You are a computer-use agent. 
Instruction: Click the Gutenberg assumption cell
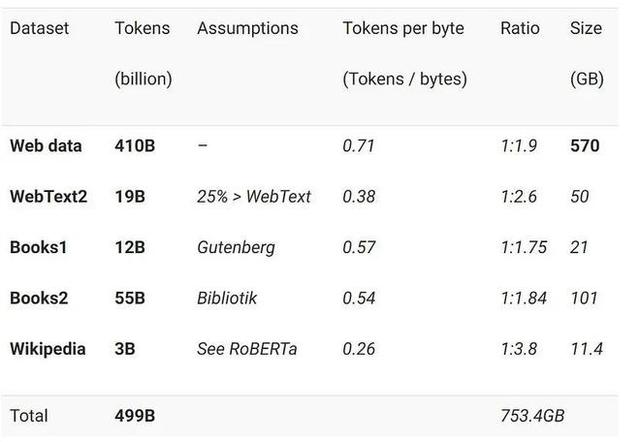(x=236, y=247)
